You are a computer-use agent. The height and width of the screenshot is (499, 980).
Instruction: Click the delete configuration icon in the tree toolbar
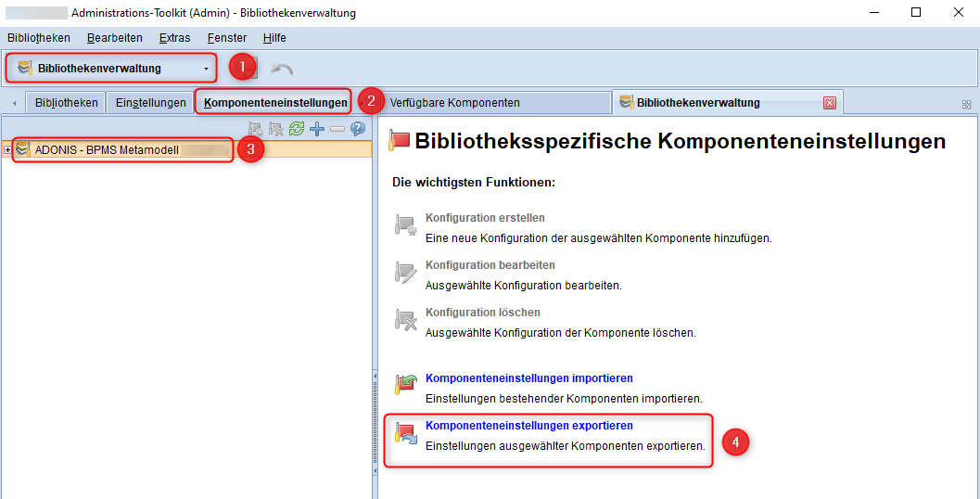pos(275,130)
